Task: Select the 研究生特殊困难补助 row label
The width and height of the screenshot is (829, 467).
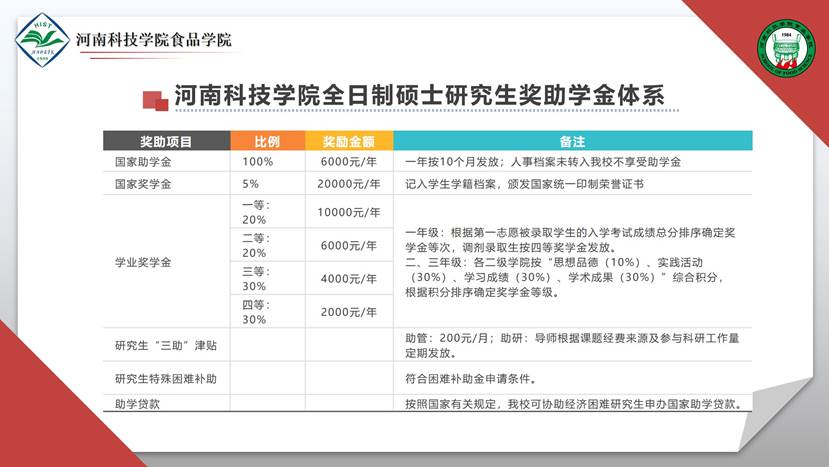Action: (x=166, y=379)
